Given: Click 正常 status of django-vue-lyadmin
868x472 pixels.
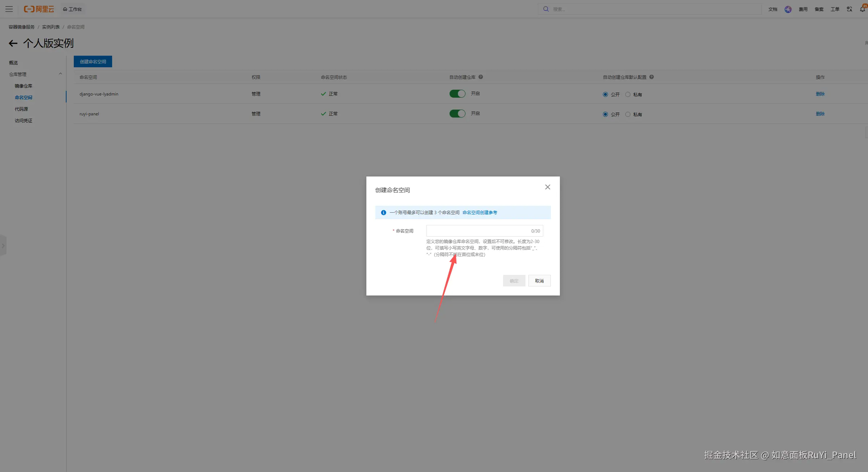Looking at the screenshot, I should [329, 94].
